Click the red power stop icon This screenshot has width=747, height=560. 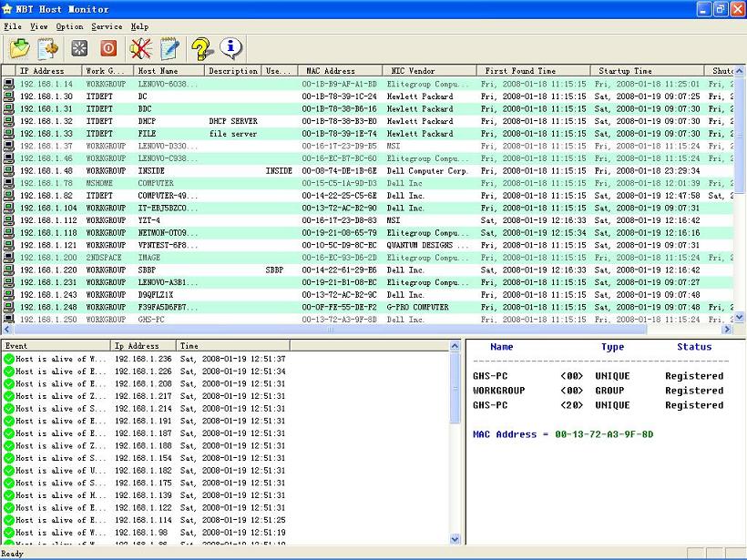pyautogui.click(x=108, y=48)
